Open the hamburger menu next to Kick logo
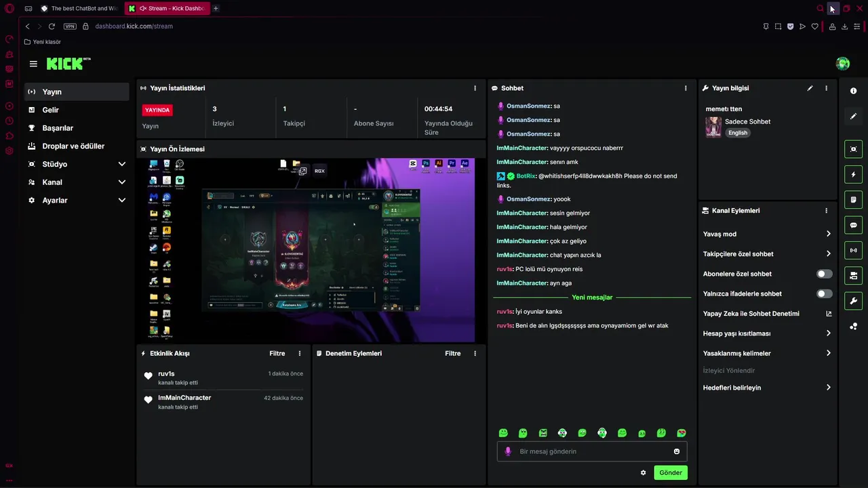868x488 pixels. coord(33,64)
